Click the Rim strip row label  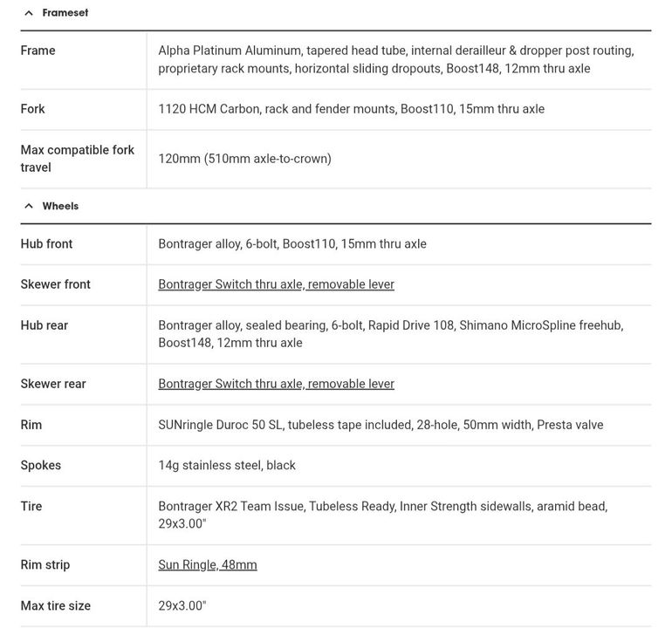click(x=45, y=565)
